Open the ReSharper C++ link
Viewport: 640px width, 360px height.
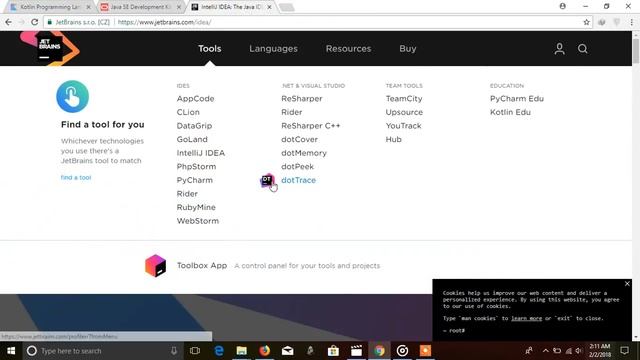[x=311, y=126]
